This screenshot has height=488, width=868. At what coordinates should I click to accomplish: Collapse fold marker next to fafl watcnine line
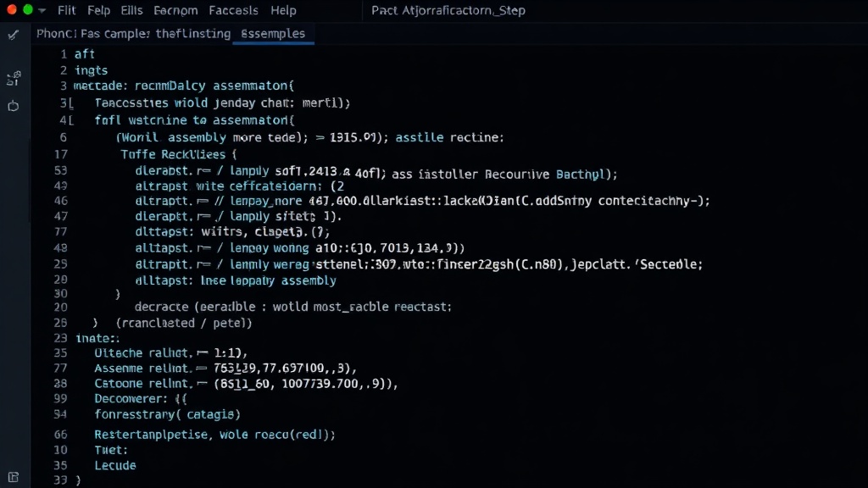71,120
